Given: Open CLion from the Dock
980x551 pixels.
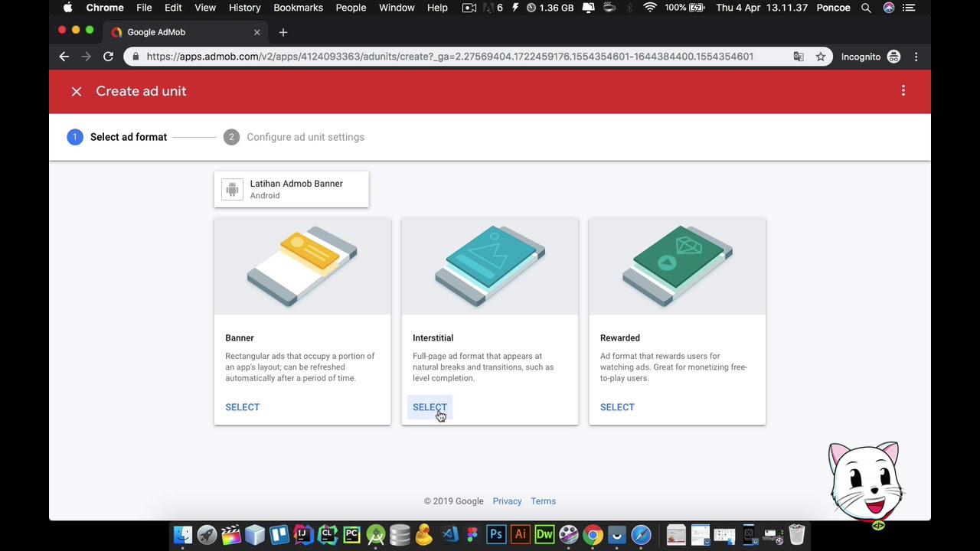Looking at the screenshot, I should coord(327,534).
